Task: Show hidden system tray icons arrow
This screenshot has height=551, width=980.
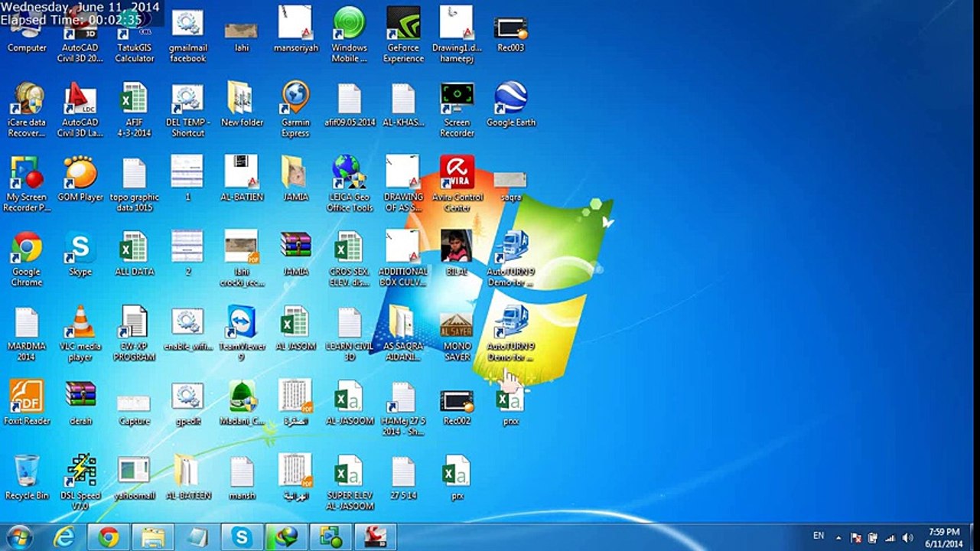Action: point(838,537)
